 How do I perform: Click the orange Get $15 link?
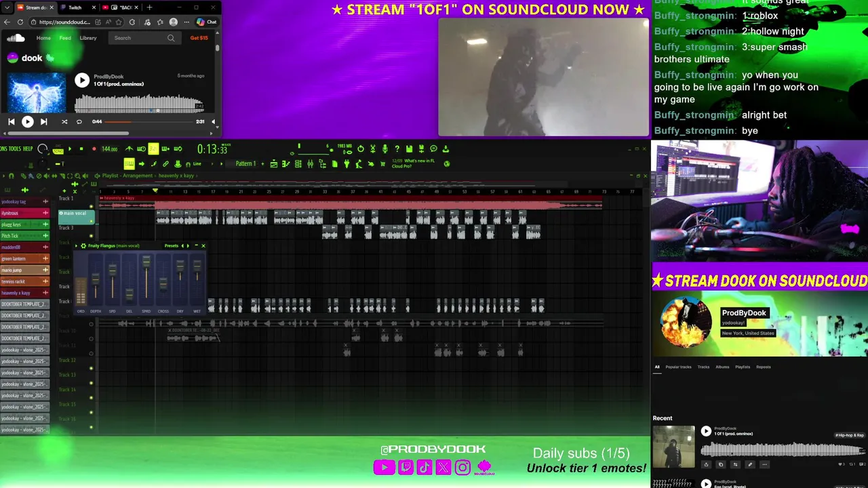(199, 38)
